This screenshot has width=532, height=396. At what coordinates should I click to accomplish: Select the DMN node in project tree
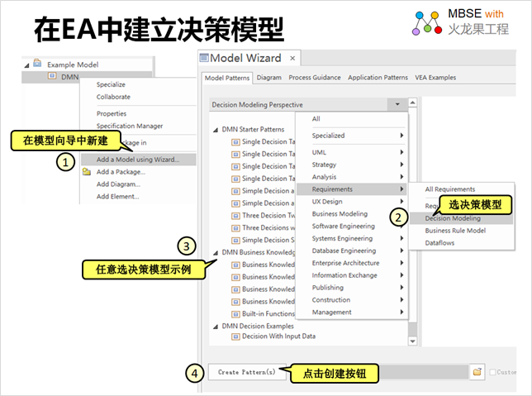(x=70, y=77)
